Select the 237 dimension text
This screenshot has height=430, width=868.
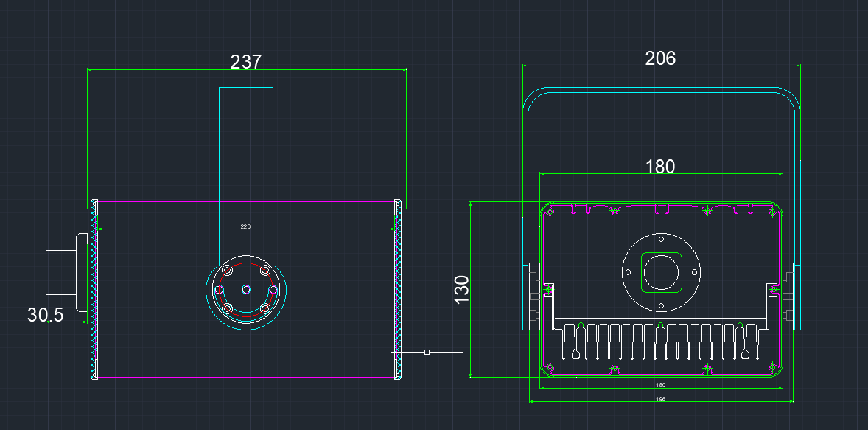245,62
